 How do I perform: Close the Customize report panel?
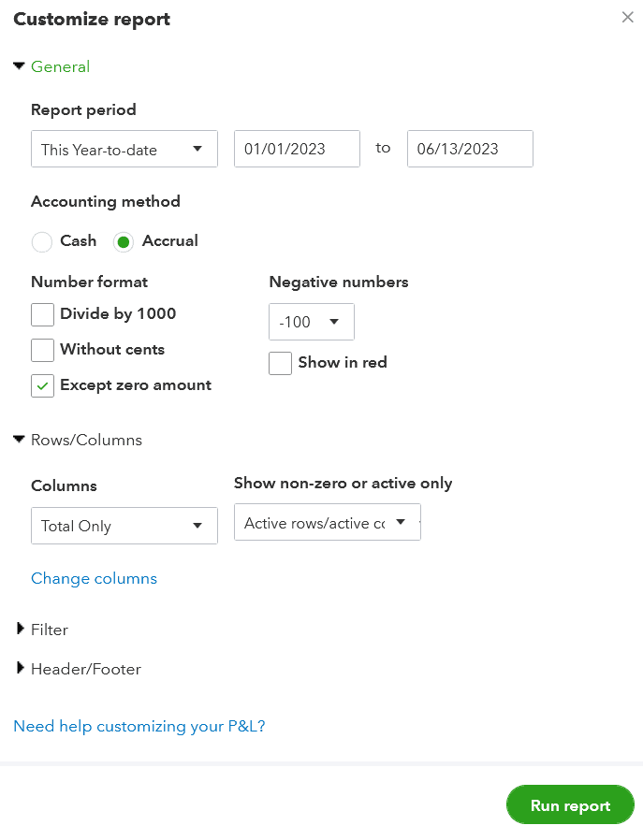(627, 18)
